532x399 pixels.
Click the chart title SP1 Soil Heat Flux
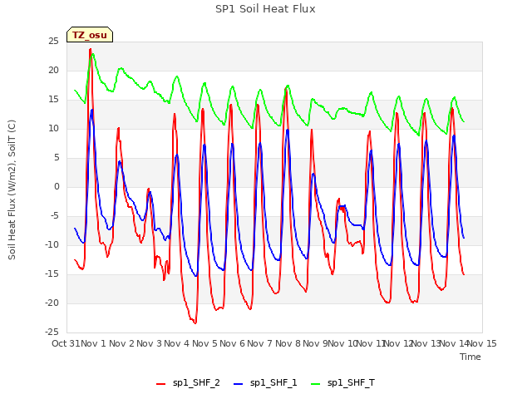click(x=265, y=9)
